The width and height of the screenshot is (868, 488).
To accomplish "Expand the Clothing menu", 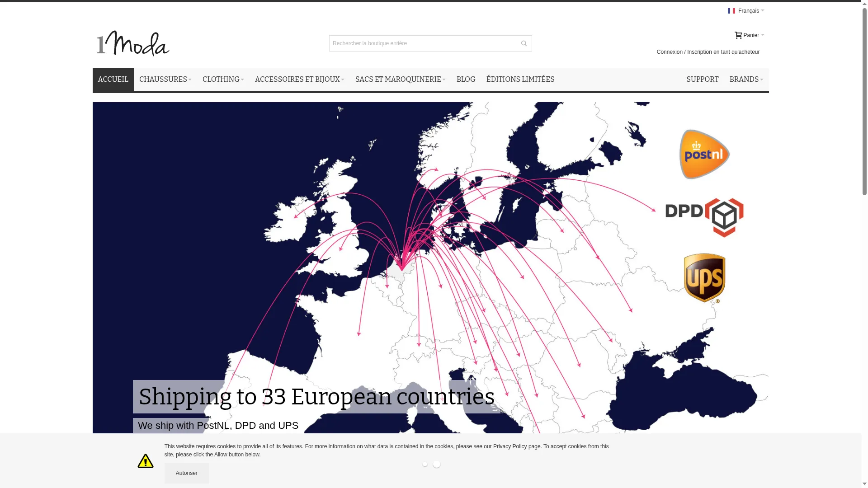I will pos(223,80).
